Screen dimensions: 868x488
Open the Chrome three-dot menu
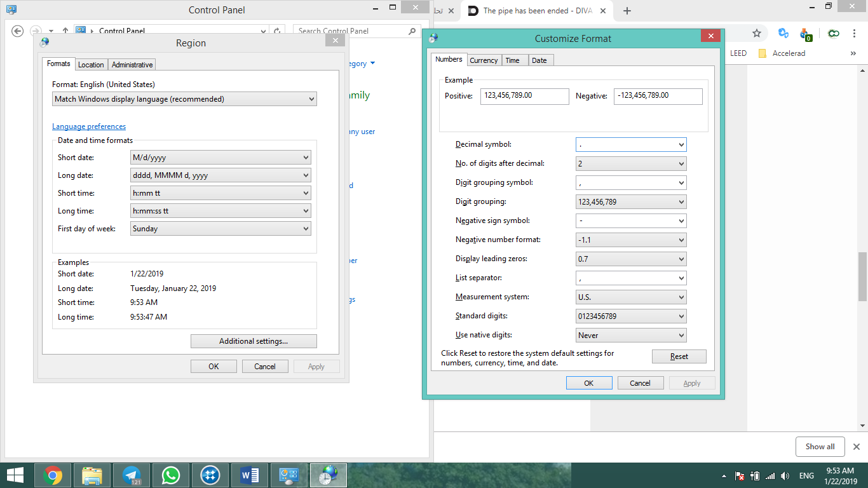pyautogui.click(x=855, y=33)
